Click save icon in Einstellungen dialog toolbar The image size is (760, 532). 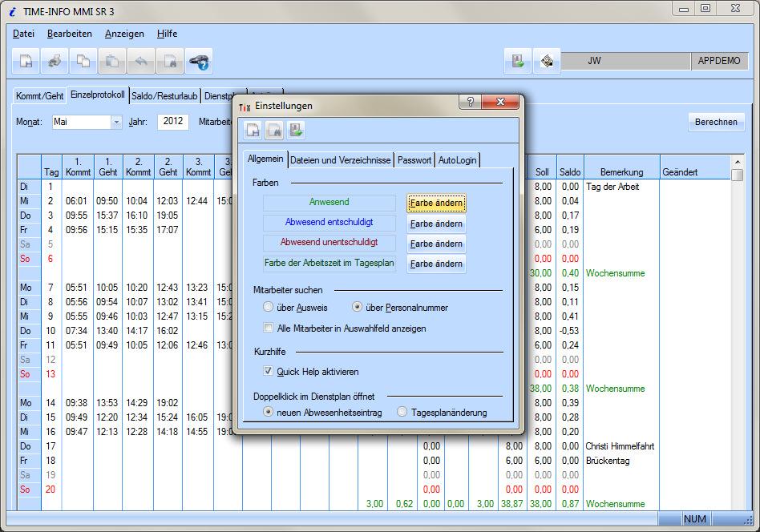point(253,130)
